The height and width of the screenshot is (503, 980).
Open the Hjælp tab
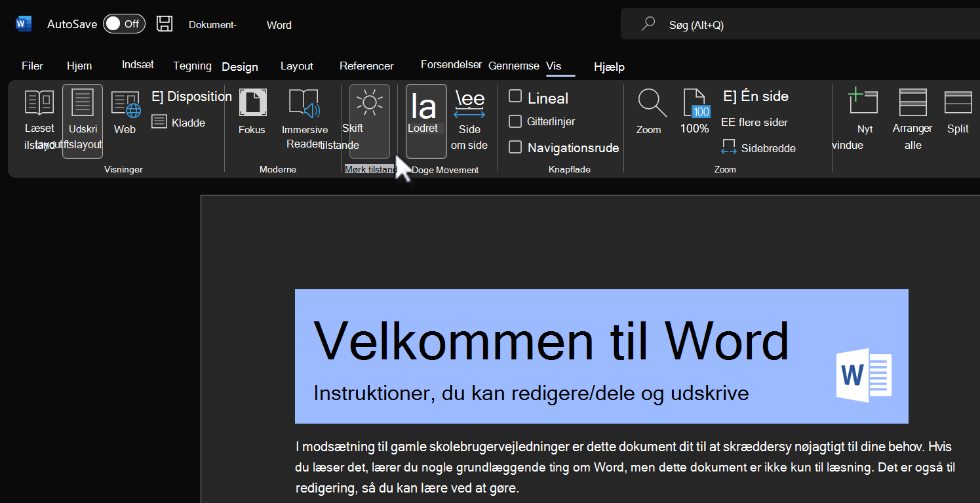(609, 67)
